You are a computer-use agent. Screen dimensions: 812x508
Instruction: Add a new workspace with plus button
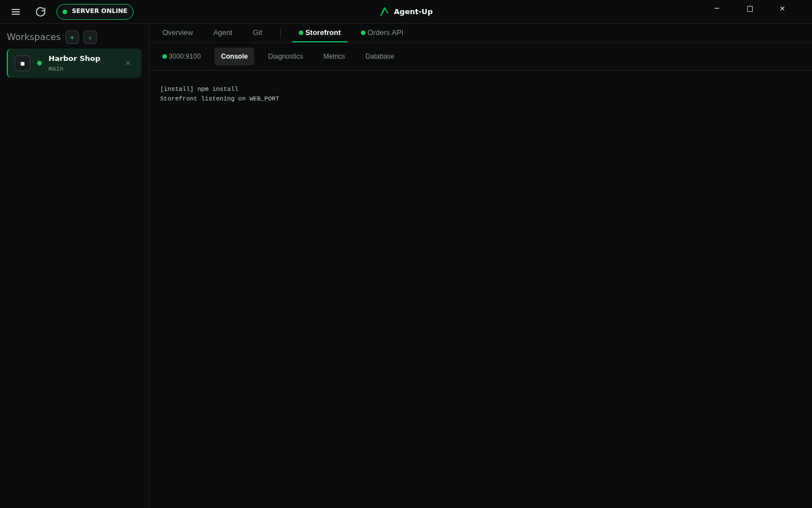[72, 37]
